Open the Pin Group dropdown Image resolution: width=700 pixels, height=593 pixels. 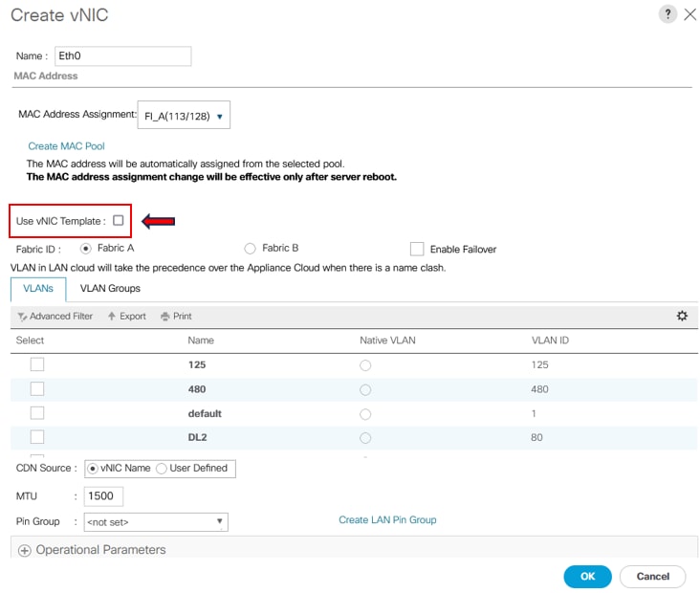(156, 522)
